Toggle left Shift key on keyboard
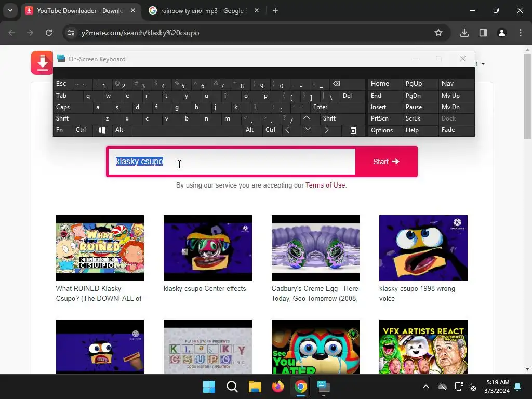 pyautogui.click(x=78, y=118)
